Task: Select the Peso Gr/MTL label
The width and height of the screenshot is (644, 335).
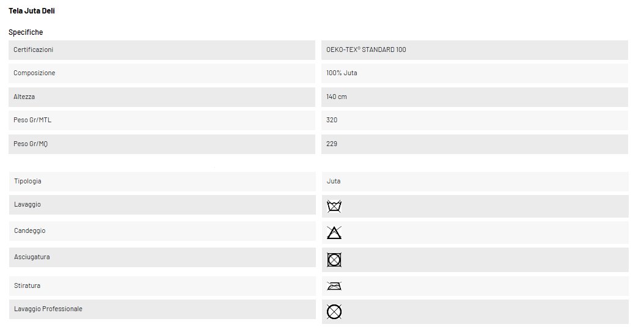Action: (32, 120)
